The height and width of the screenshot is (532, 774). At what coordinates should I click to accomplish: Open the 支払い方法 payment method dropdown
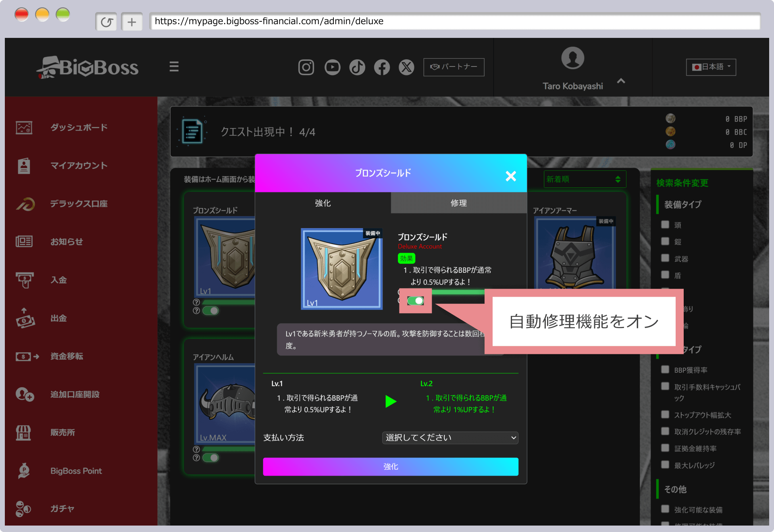click(450, 438)
